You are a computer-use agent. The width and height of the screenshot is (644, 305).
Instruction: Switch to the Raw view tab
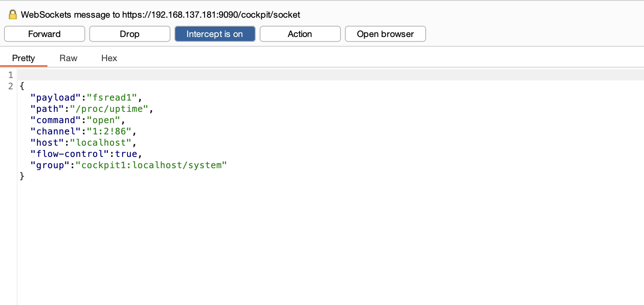[x=68, y=58]
